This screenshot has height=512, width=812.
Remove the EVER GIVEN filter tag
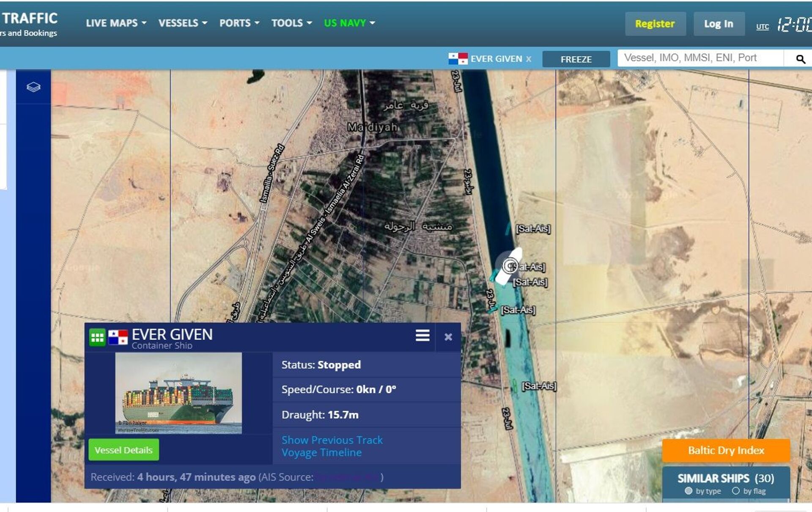pos(529,59)
